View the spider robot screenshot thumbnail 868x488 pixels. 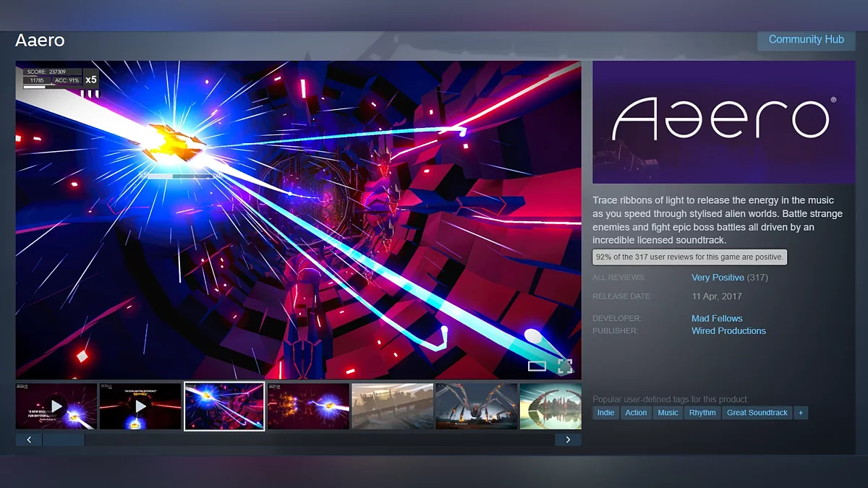click(476, 406)
